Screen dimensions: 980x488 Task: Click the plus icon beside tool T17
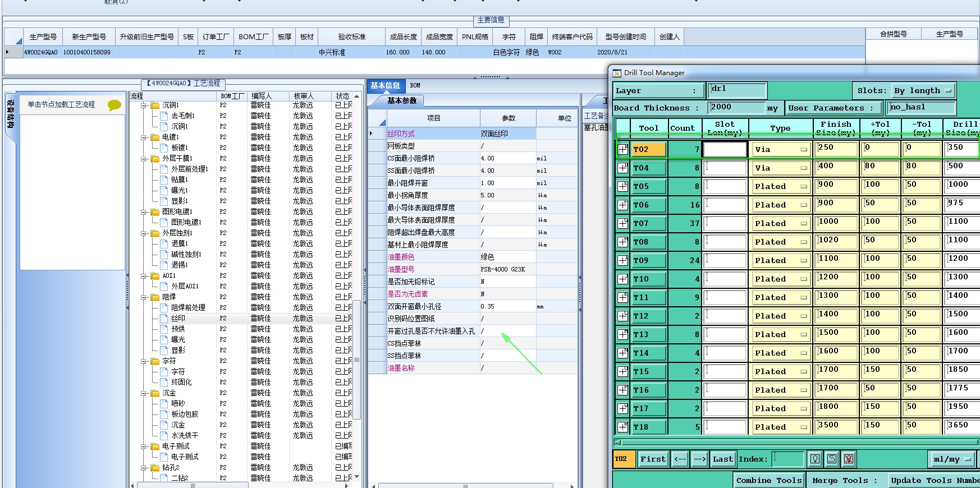click(622, 408)
